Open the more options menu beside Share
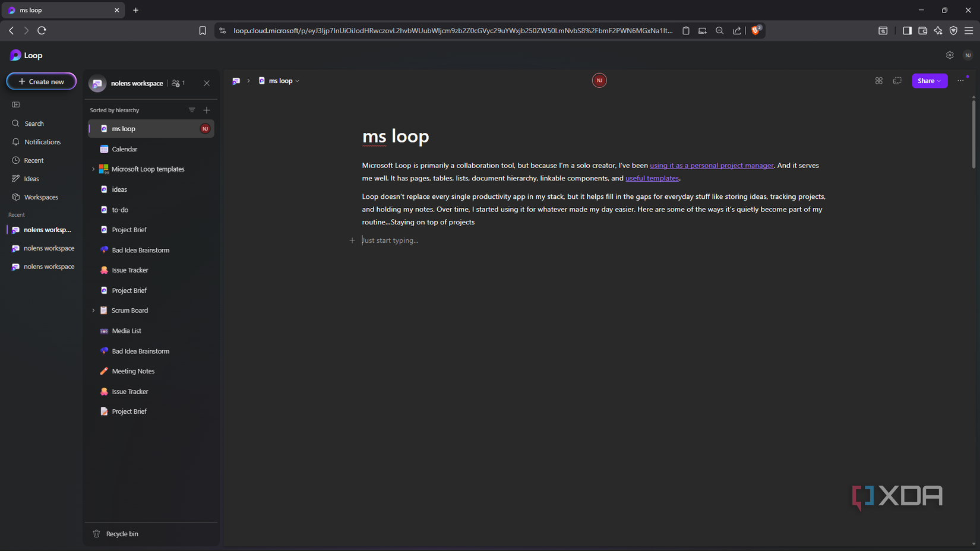This screenshot has height=551, width=980. [x=960, y=81]
